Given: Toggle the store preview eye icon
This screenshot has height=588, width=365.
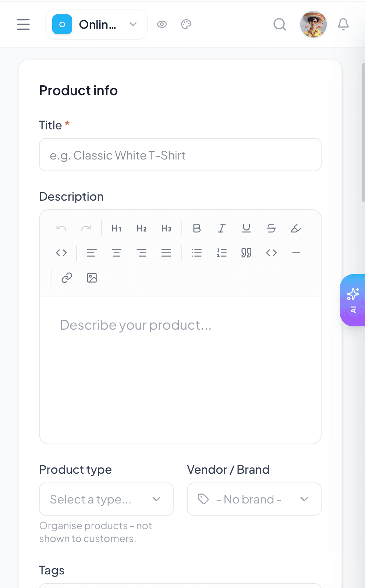Looking at the screenshot, I should click(x=162, y=24).
